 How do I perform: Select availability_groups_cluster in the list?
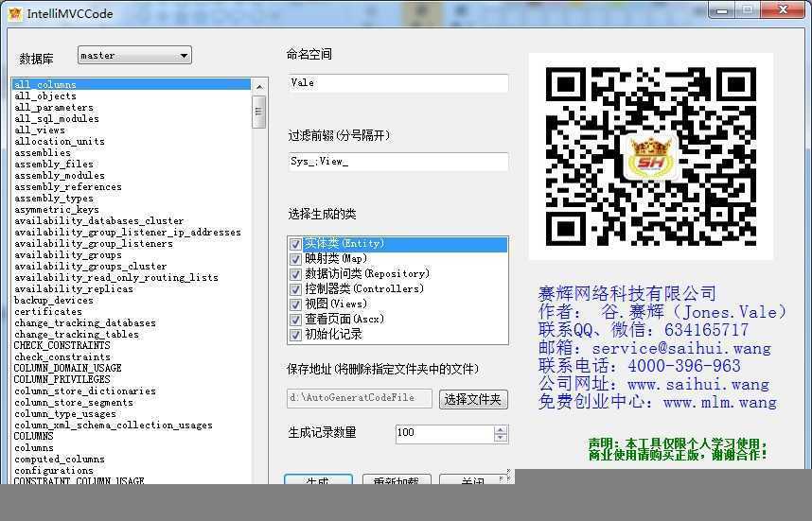point(132,267)
